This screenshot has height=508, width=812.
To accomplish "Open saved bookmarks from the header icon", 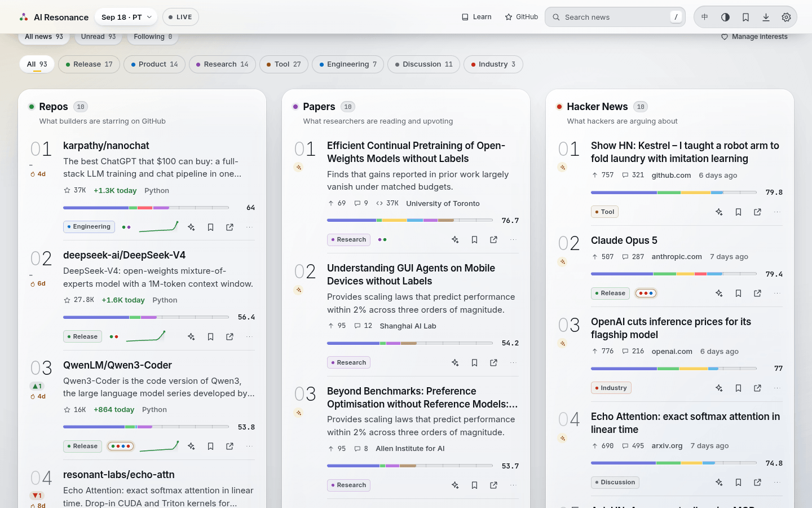I will click(x=745, y=17).
